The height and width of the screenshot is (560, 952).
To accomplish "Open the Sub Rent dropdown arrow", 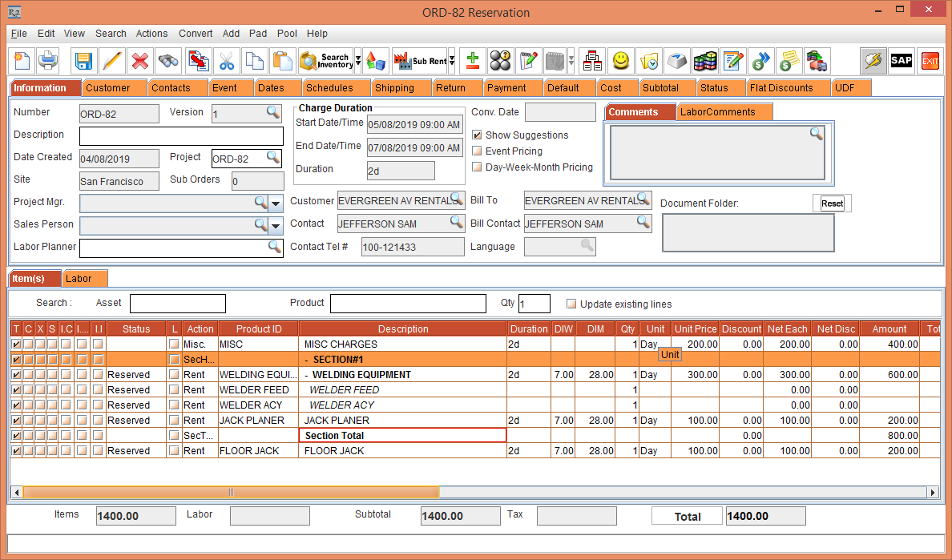I will 452,61.
